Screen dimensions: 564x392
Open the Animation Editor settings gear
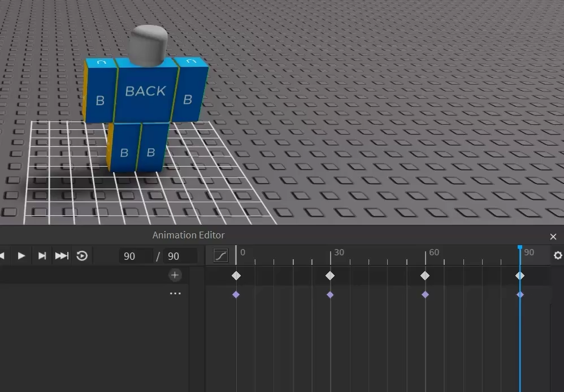[x=558, y=255]
